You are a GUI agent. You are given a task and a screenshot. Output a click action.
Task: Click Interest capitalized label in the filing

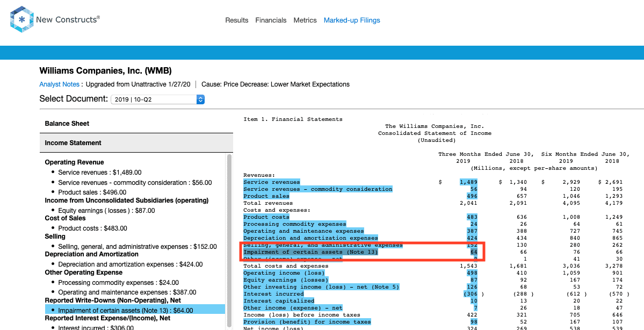point(278,301)
